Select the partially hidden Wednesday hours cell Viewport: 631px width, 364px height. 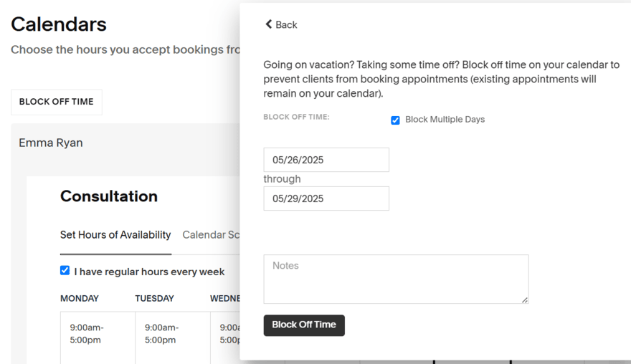(228, 334)
